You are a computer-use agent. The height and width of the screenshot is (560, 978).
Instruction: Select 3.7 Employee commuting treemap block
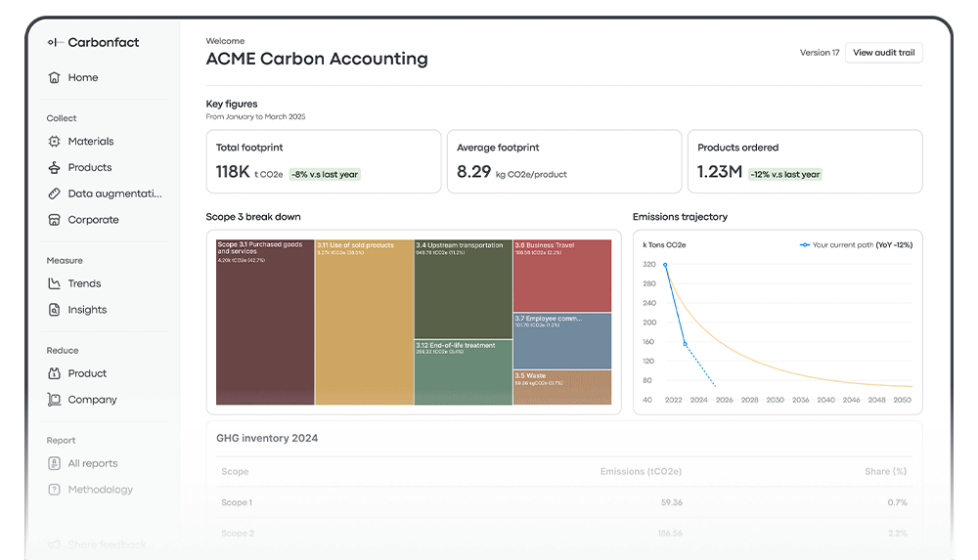[x=562, y=341]
